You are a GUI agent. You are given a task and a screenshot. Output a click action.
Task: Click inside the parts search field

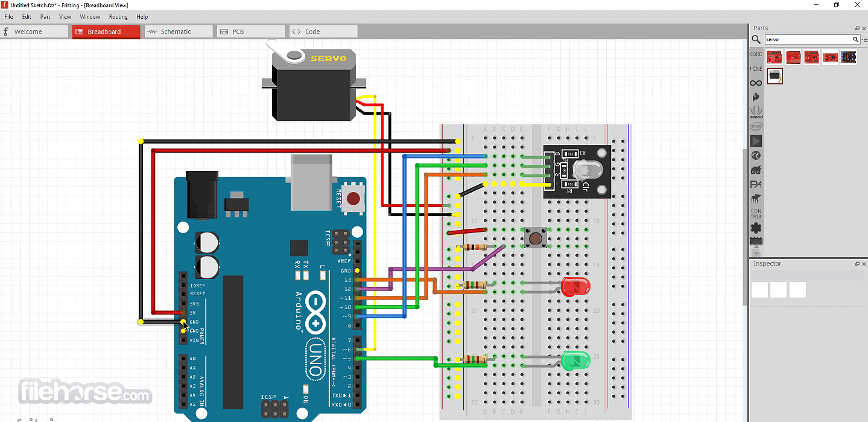pos(808,40)
